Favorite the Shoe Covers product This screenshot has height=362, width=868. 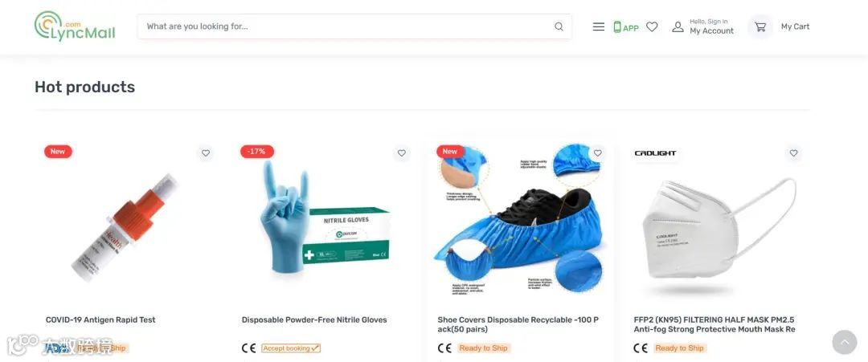[x=597, y=153]
